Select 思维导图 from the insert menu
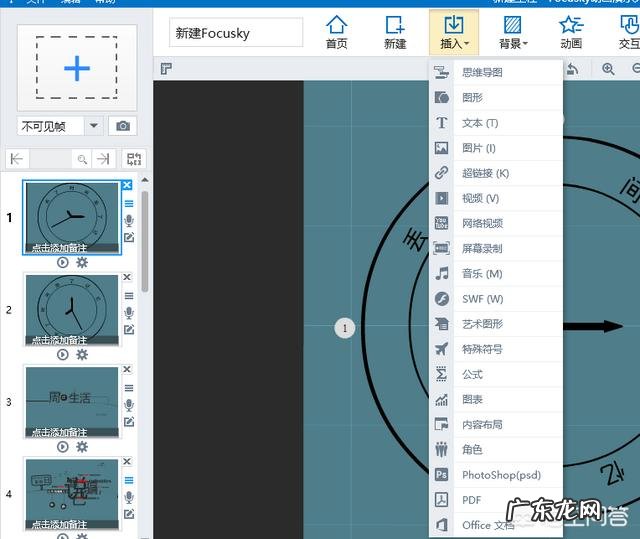This screenshot has width=640, height=539. click(482, 73)
